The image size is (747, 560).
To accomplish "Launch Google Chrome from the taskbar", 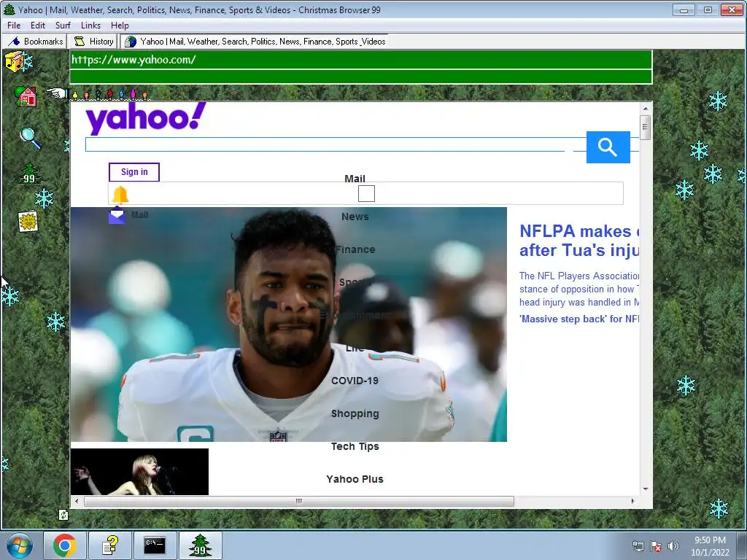I will 65,545.
